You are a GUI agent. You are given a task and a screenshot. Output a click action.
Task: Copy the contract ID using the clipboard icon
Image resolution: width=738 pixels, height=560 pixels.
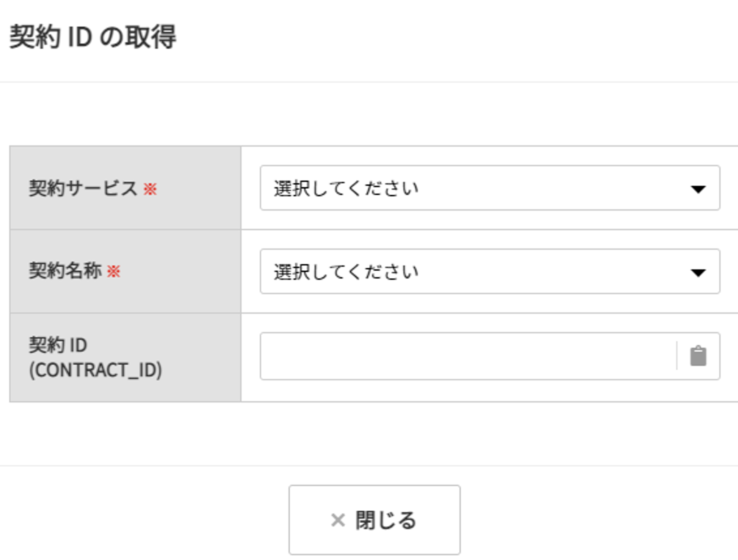(698, 356)
